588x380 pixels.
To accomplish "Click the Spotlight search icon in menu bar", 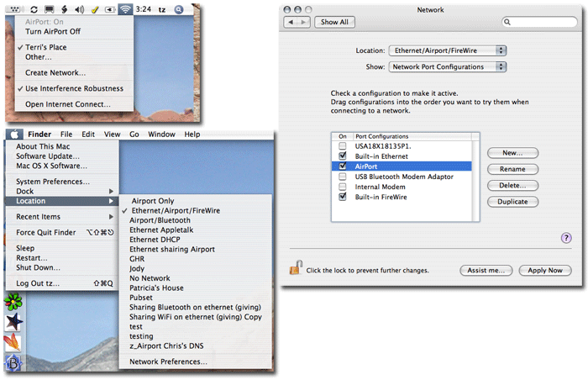I will (179, 9).
